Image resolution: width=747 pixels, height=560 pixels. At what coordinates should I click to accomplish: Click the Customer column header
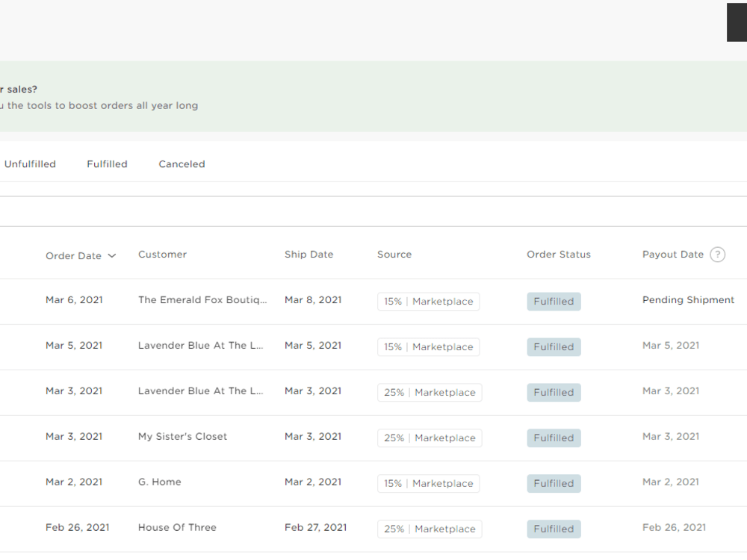(x=162, y=255)
